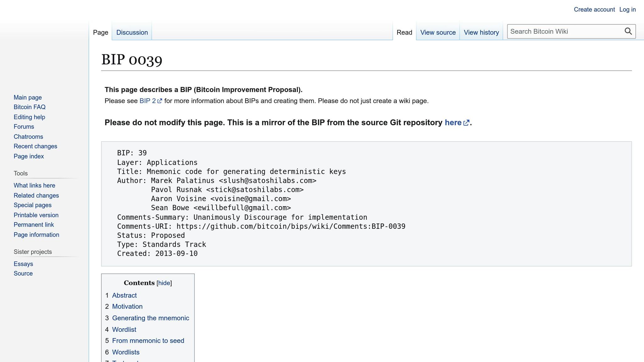The height and width of the screenshot is (362, 644).
Task: Open the Git repository 'here' link
Action: click(x=453, y=123)
